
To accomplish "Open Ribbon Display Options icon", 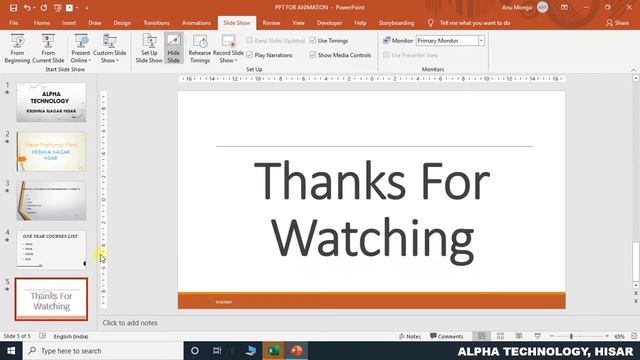I will (564, 7).
